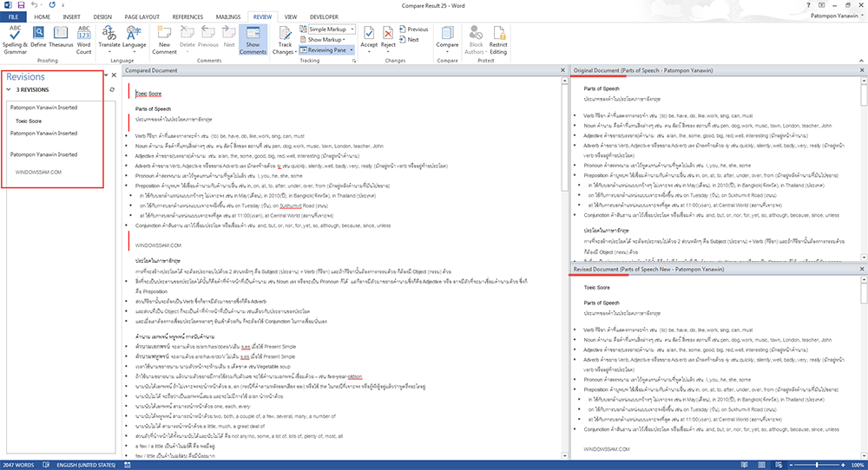Click Original Document pane scrollbar
The width and height of the screenshot is (868, 470).
[x=865, y=168]
